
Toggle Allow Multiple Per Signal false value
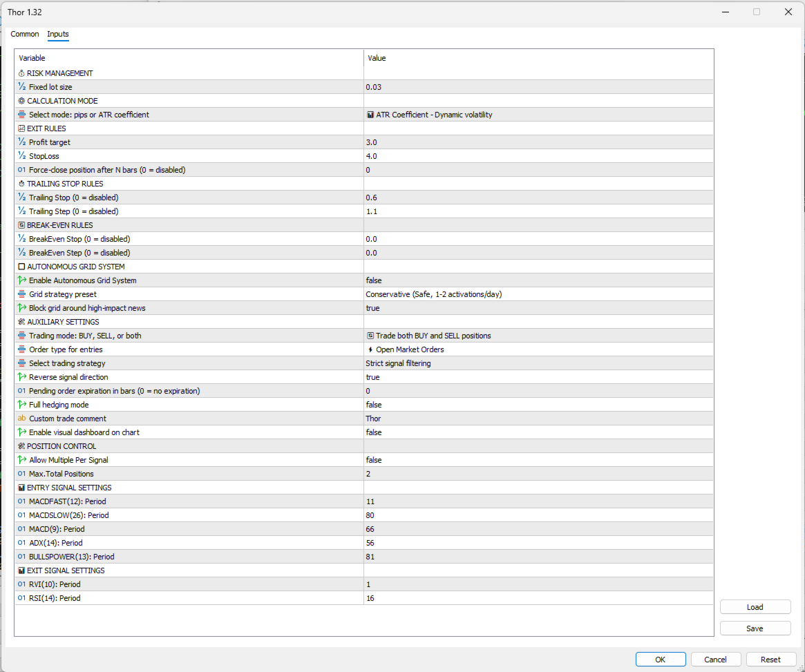coord(538,460)
